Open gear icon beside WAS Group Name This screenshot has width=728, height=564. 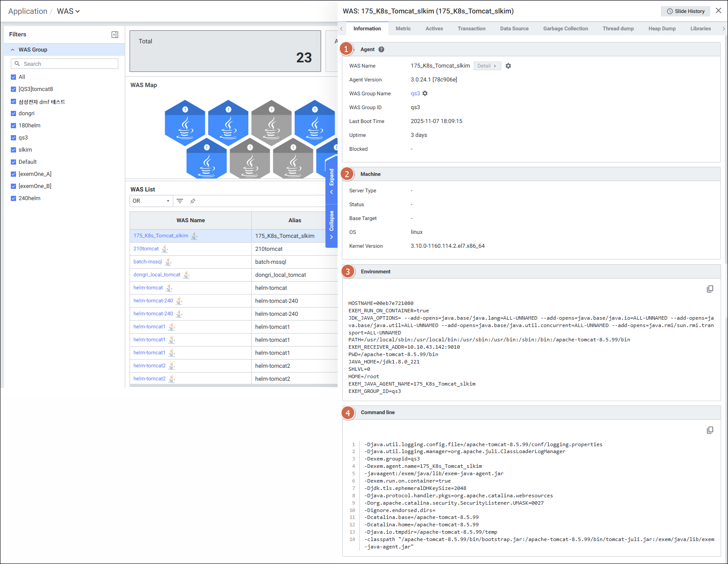click(x=425, y=94)
